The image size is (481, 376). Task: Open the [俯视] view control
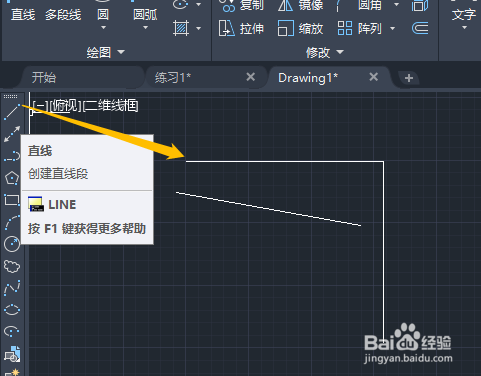[x=65, y=106]
